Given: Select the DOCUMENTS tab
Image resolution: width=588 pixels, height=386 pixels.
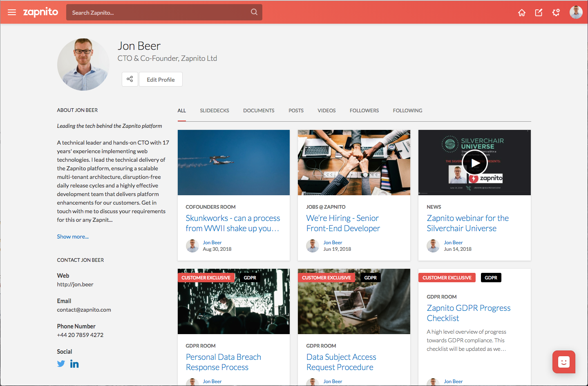Looking at the screenshot, I should click(258, 110).
